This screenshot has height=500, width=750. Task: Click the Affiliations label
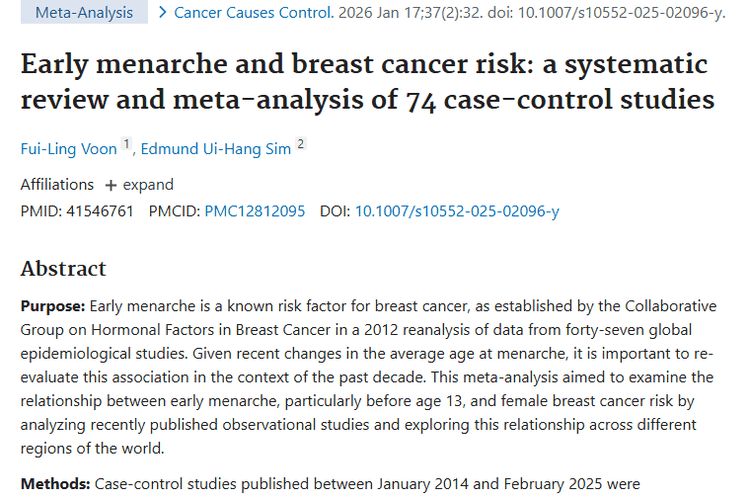pos(57,185)
